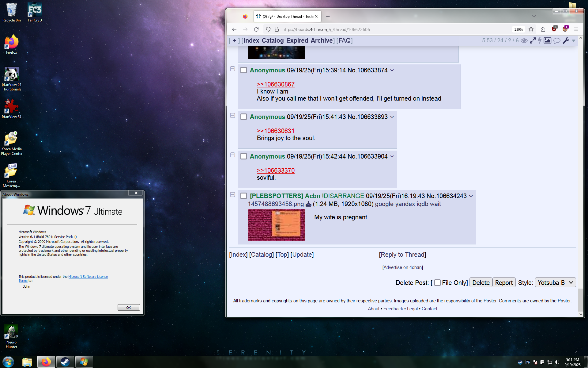Collapse post No.106633904 with minus button
The height and width of the screenshot is (368, 588).
click(x=232, y=155)
